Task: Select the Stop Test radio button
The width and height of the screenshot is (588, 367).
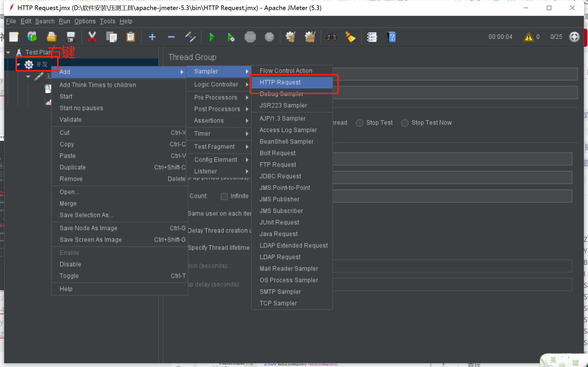Action: pyautogui.click(x=359, y=123)
